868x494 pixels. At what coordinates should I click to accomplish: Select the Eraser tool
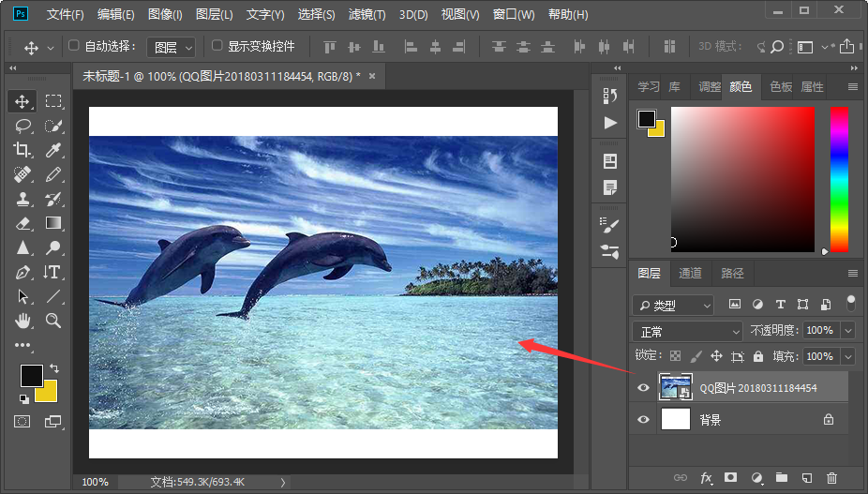pos(22,223)
